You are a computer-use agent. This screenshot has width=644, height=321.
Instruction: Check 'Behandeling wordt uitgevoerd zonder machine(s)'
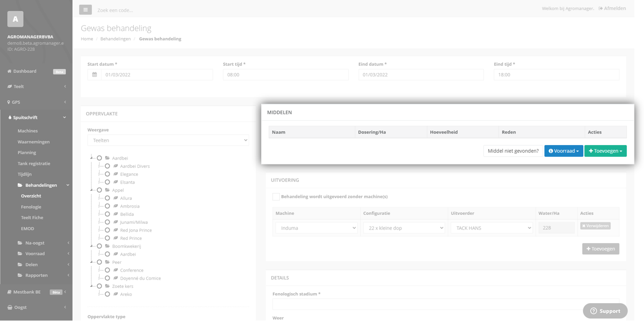pyautogui.click(x=276, y=197)
